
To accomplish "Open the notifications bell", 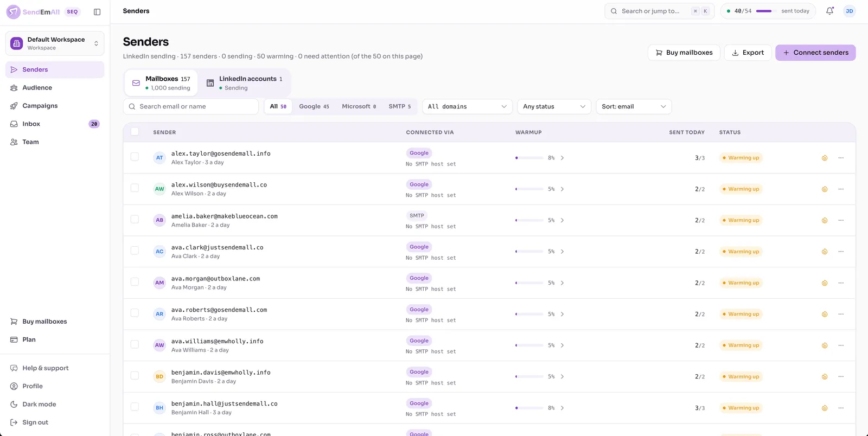I will click(829, 11).
